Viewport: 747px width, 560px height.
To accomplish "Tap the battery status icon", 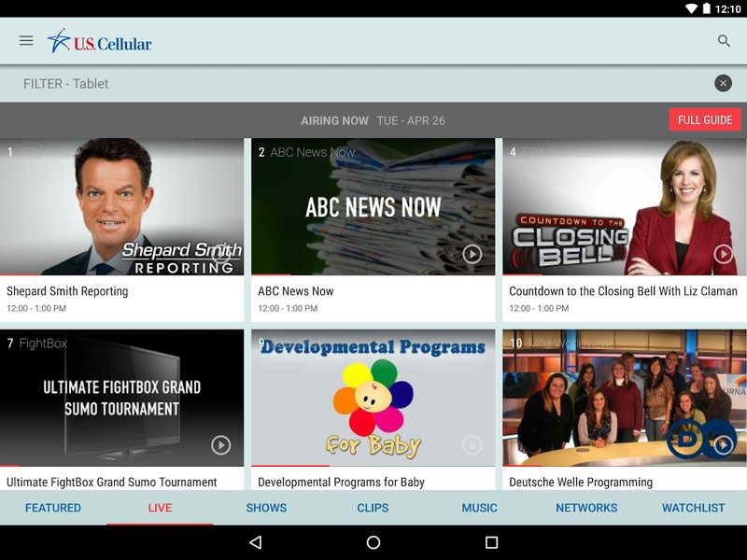I will click(707, 8).
